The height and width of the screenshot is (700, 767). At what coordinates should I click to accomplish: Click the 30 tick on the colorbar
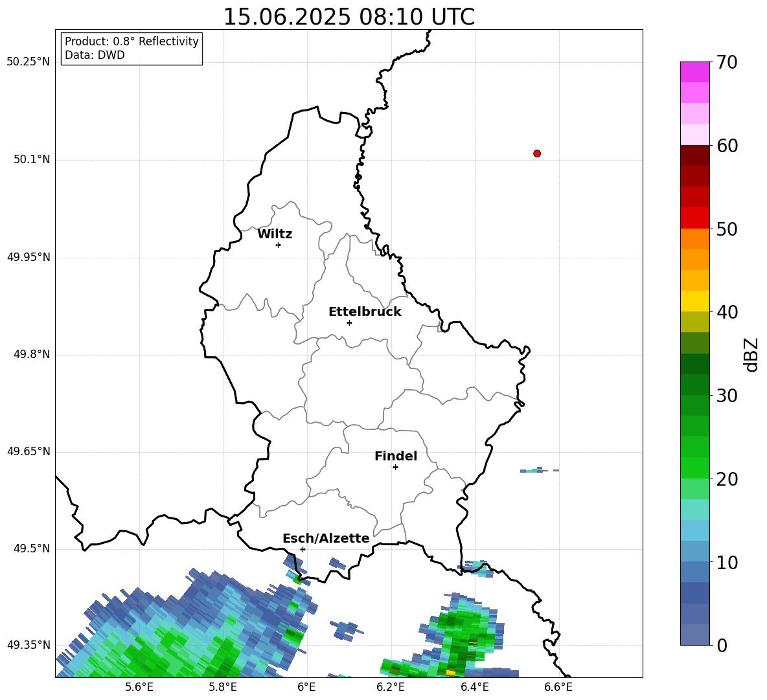click(727, 396)
